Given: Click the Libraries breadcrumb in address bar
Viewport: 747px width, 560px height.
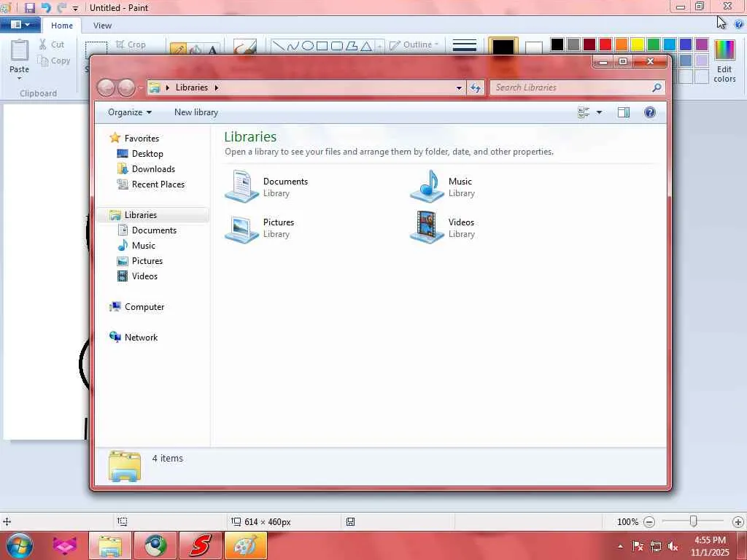Looking at the screenshot, I should [x=192, y=87].
